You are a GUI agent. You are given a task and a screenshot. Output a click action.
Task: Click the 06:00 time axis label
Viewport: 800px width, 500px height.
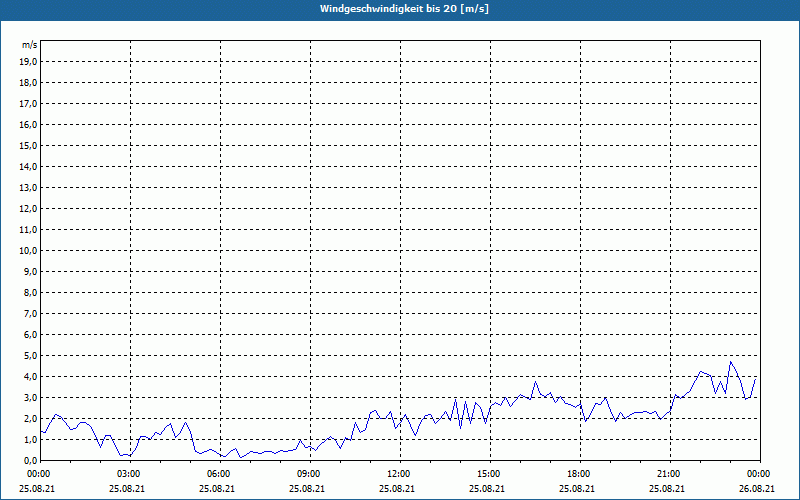(x=220, y=474)
